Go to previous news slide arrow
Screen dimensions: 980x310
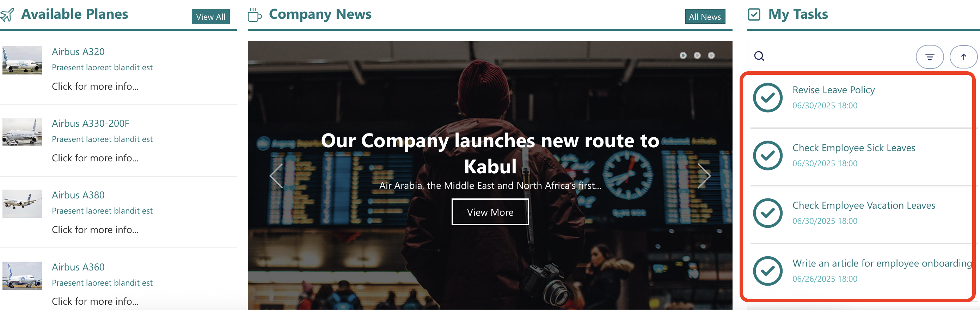(276, 176)
